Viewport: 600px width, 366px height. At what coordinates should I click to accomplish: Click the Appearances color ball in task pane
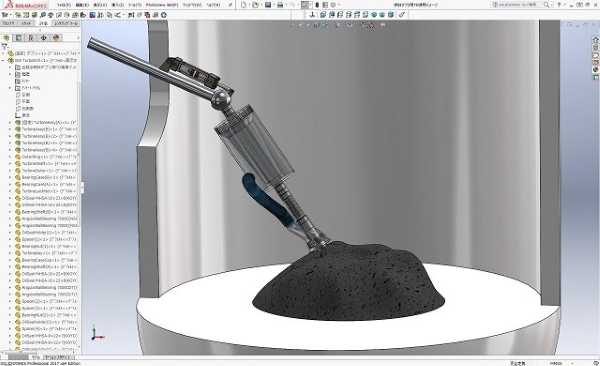(x=595, y=70)
